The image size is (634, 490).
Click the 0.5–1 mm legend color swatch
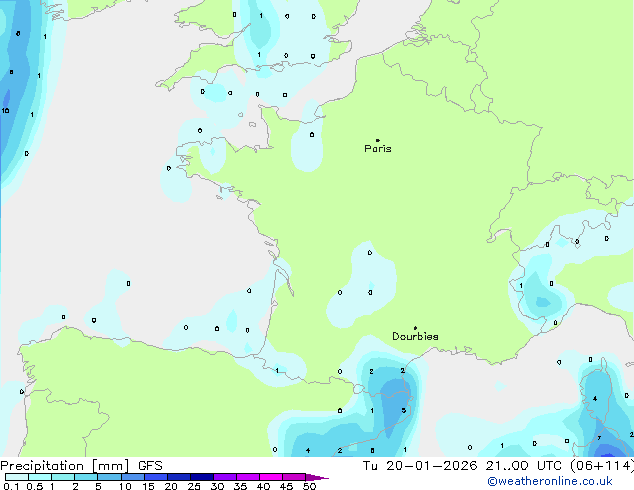40,477
